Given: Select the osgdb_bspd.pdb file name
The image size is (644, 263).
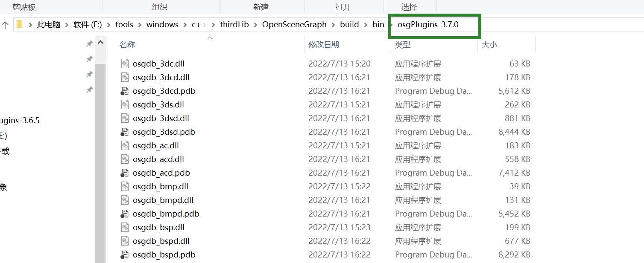Looking at the screenshot, I should pyautogui.click(x=164, y=255).
